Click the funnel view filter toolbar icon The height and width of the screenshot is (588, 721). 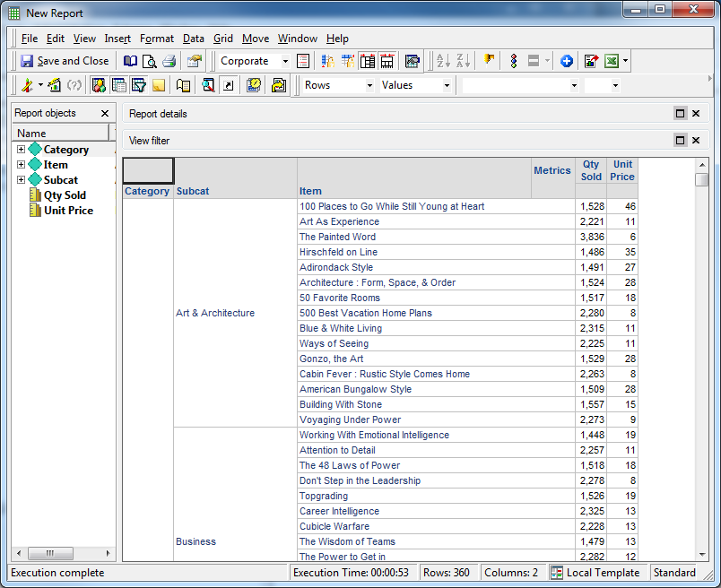[139, 85]
